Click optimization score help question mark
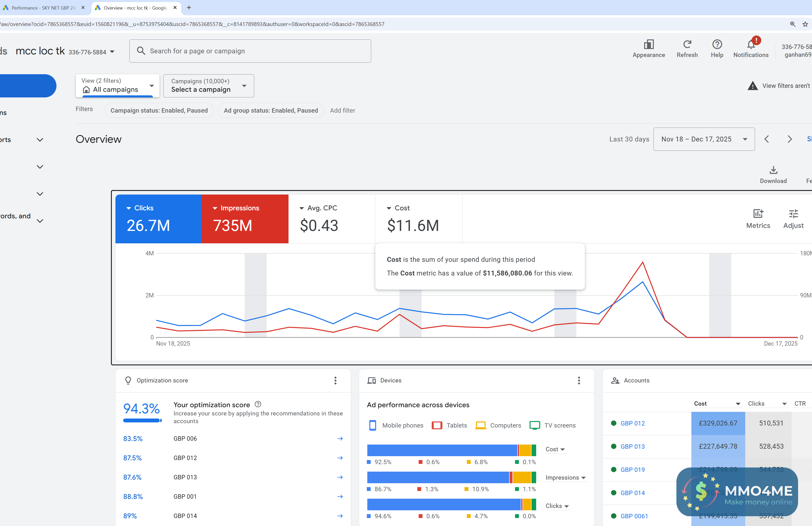The width and height of the screenshot is (812, 526). (258, 404)
